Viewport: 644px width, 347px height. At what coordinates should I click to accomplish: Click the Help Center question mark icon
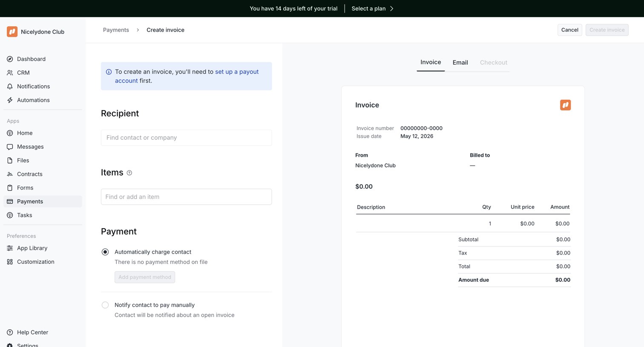click(10, 333)
